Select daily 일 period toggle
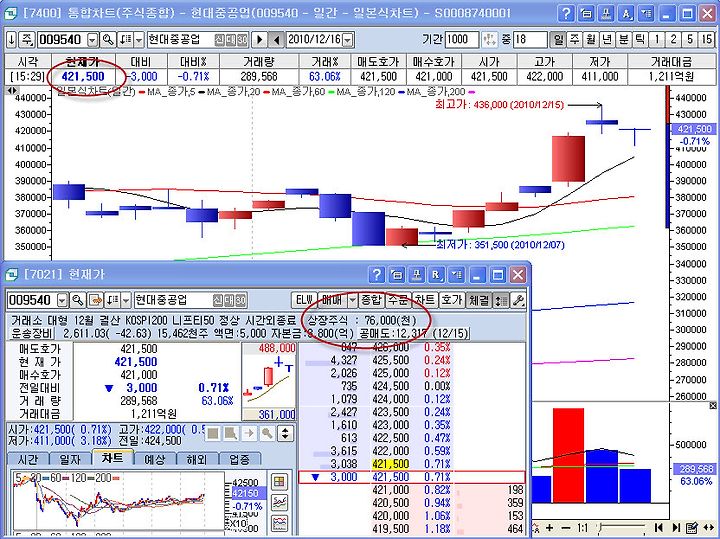The width and height of the screenshot is (720, 539). click(x=558, y=39)
